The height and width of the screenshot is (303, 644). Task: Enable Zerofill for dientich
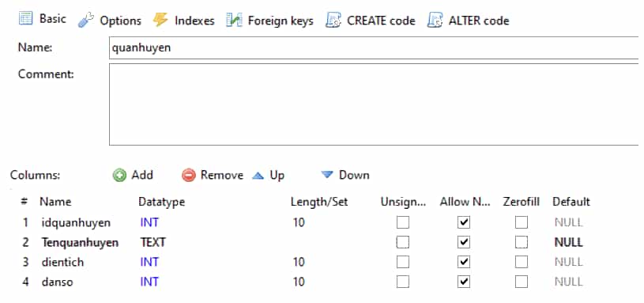522,262
